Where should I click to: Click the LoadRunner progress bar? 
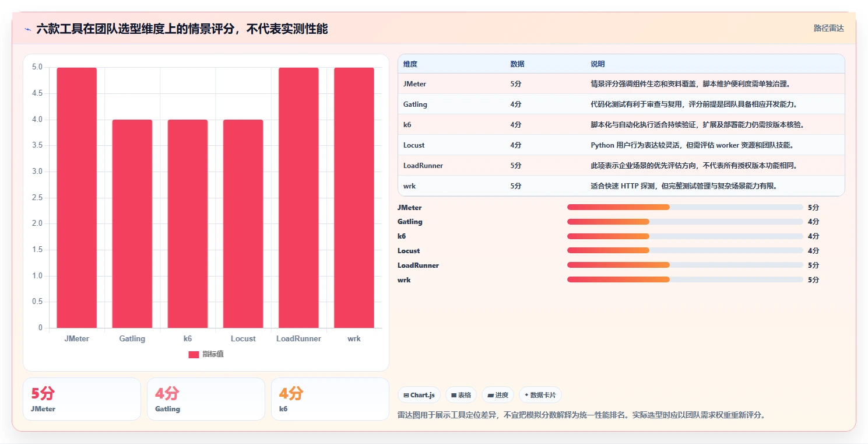(x=685, y=265)
